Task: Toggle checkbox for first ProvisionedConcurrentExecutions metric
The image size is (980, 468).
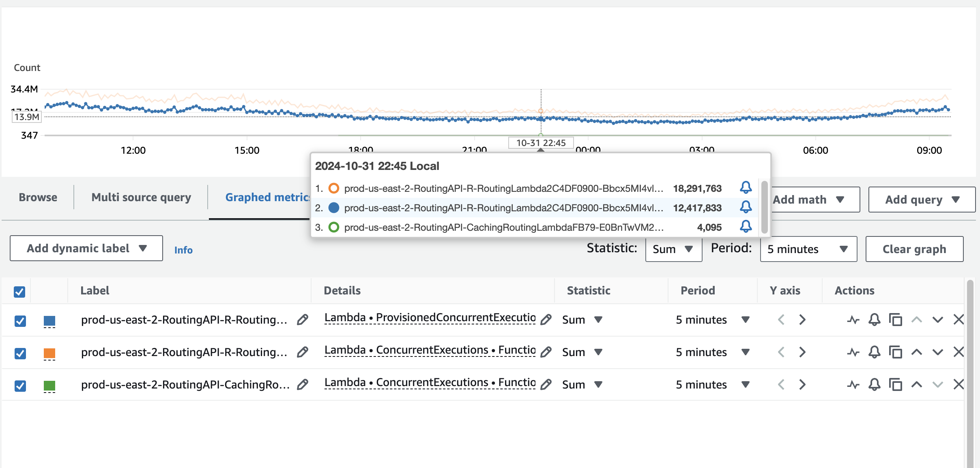Action: (x=19, y=319)
